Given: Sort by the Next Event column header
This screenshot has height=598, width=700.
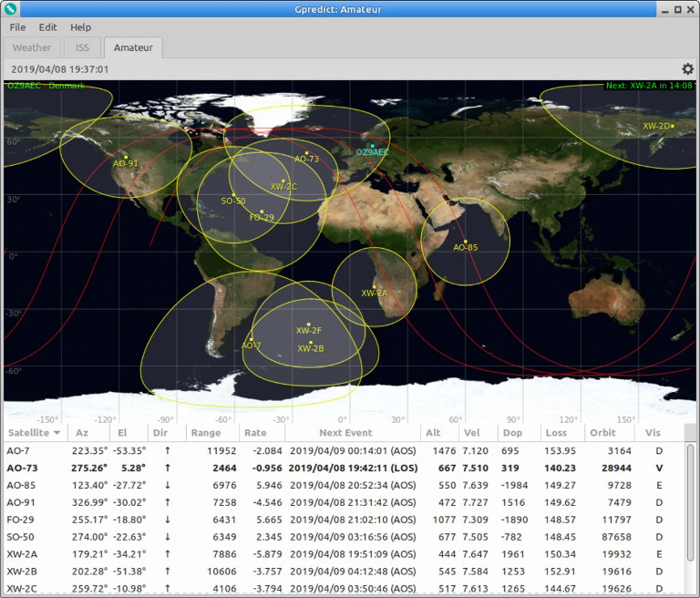Looking at the screenshot, I should coord(353,432).
